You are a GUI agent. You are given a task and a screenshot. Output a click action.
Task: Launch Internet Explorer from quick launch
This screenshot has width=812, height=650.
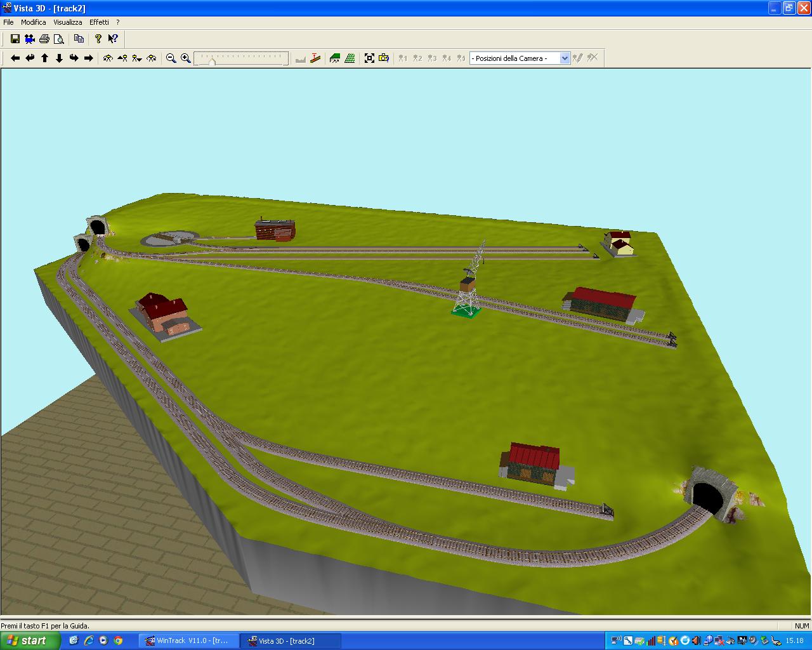[x=89, y=640]
